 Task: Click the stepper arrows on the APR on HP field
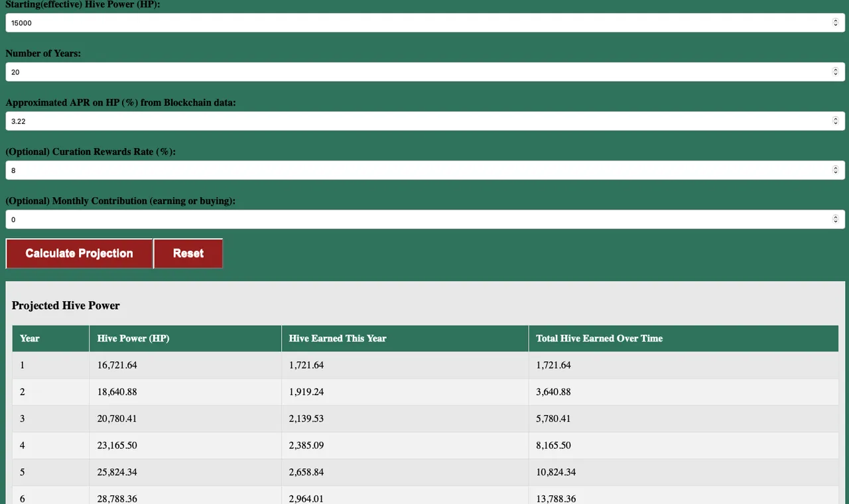pos(836,121)
